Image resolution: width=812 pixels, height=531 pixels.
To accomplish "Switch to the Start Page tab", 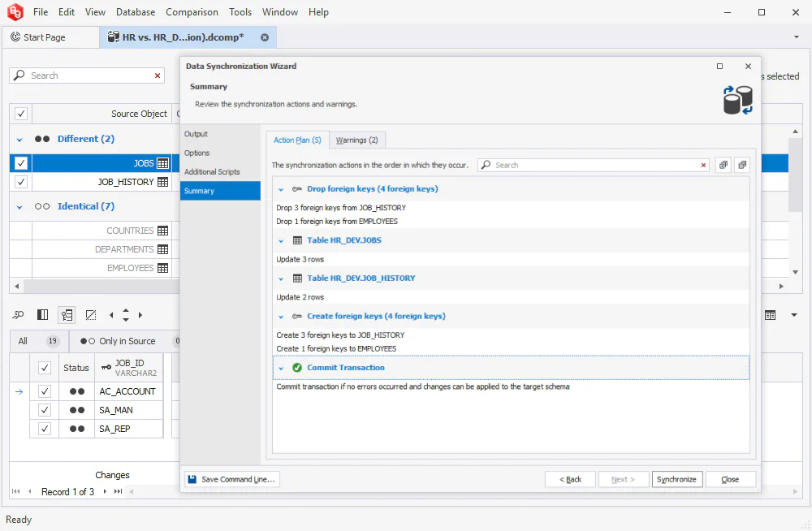I will tap(50, 37).
